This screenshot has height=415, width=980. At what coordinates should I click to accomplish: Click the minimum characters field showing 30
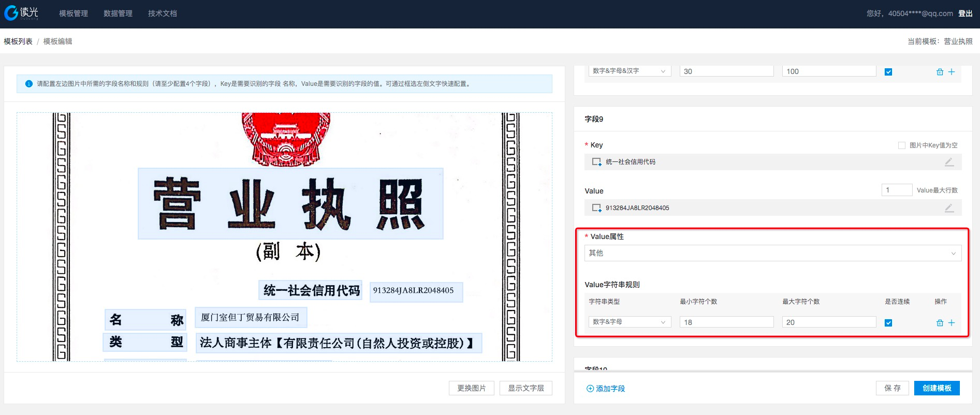pos(726,71)
